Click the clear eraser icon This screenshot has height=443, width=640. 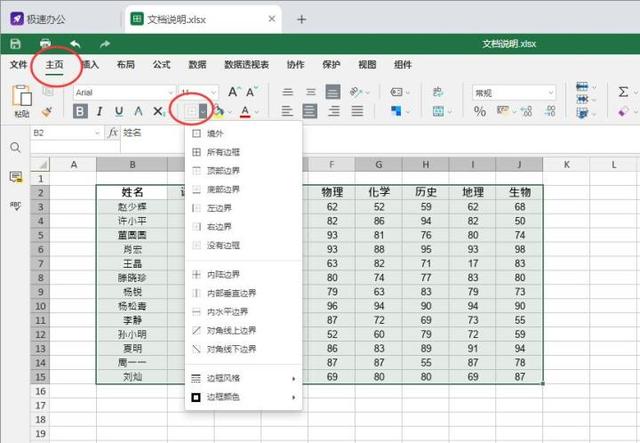623,111
